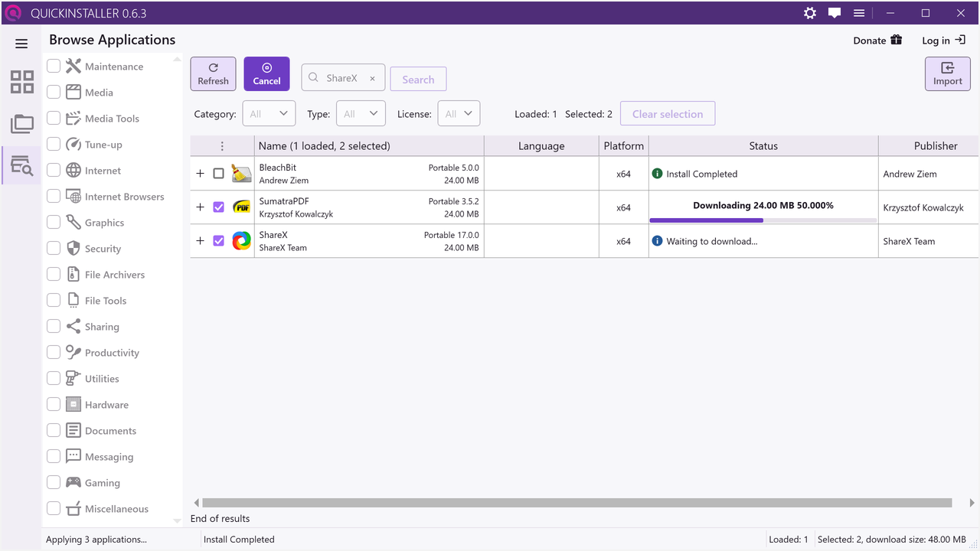The height and width of the screenshot is (551, 980).
Task: Click the Log in arrow icon
Action: click(x=959, y=40)
